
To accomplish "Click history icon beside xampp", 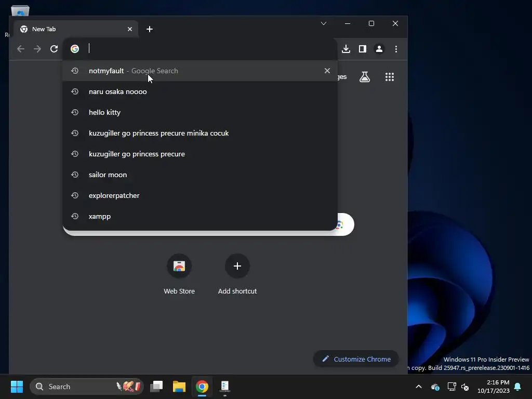I will (x=75, y=216).
